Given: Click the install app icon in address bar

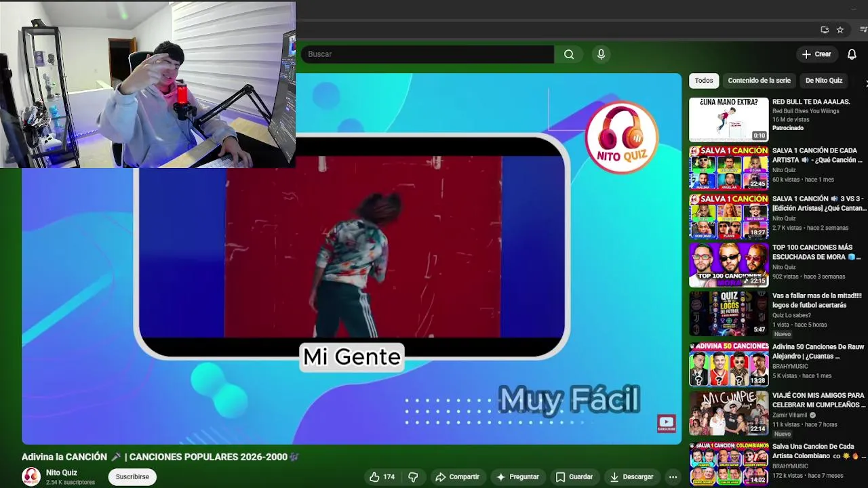Looking at the screenshot, I should (x=825, y=30).
